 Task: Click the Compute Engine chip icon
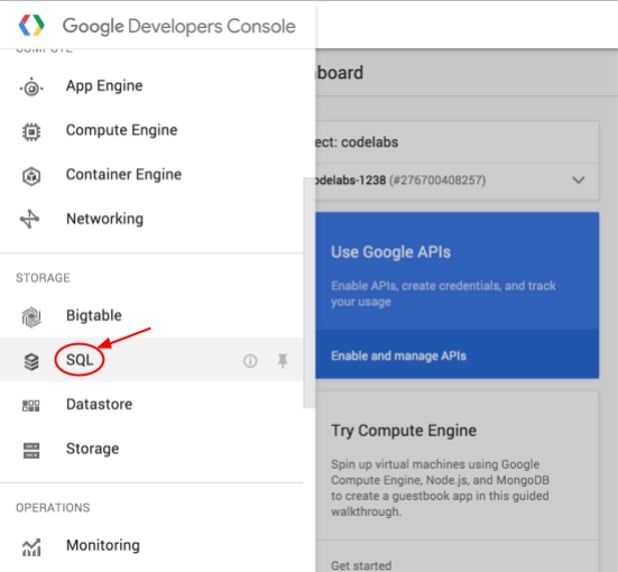pyautogui.click(x=31, y=131)
